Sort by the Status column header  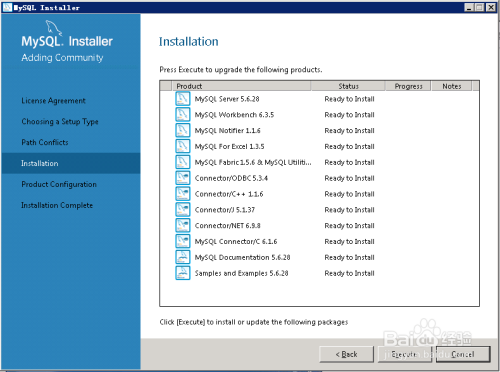pos(348,86)
